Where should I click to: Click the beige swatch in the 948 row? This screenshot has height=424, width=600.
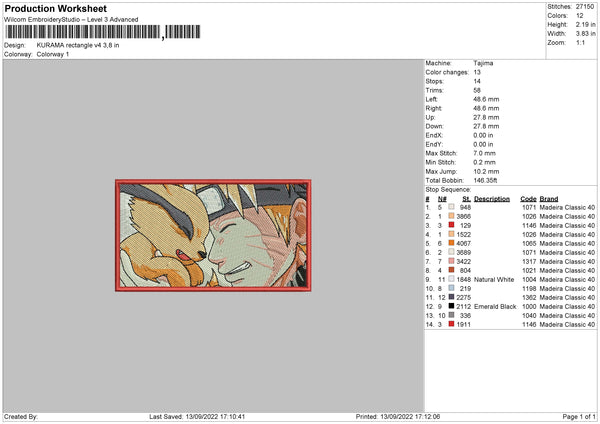pos(452,207)
